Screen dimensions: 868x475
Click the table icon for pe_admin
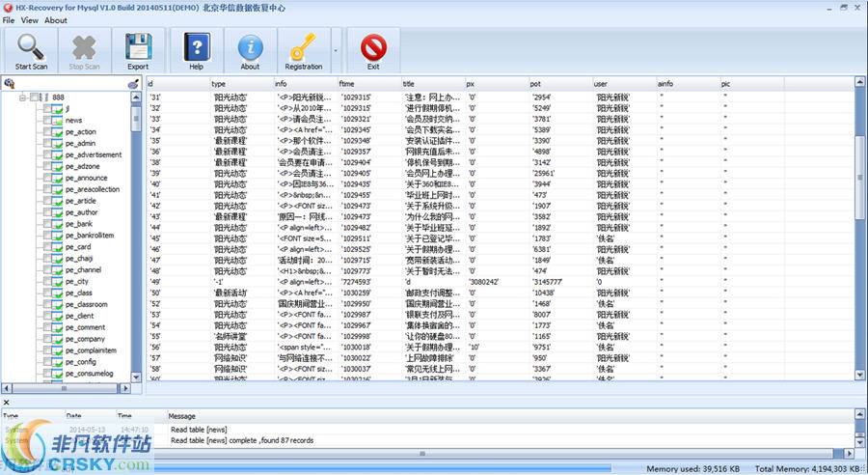(58, 143)
